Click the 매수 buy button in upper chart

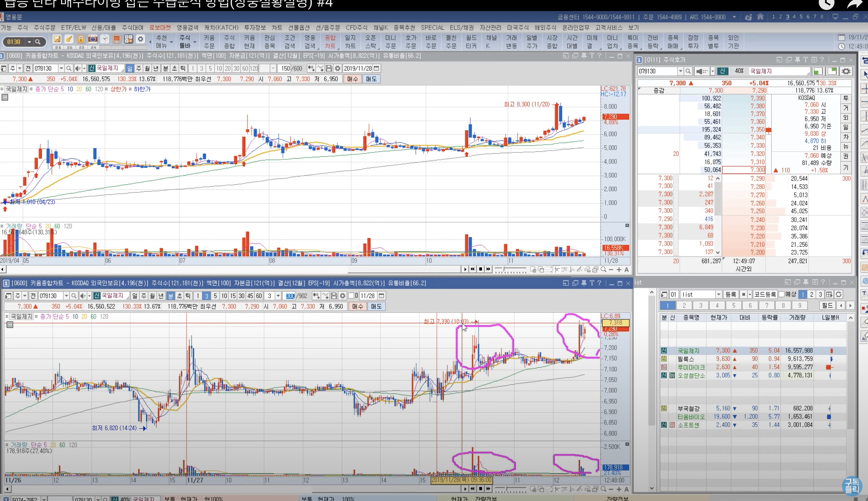(352, 79)
